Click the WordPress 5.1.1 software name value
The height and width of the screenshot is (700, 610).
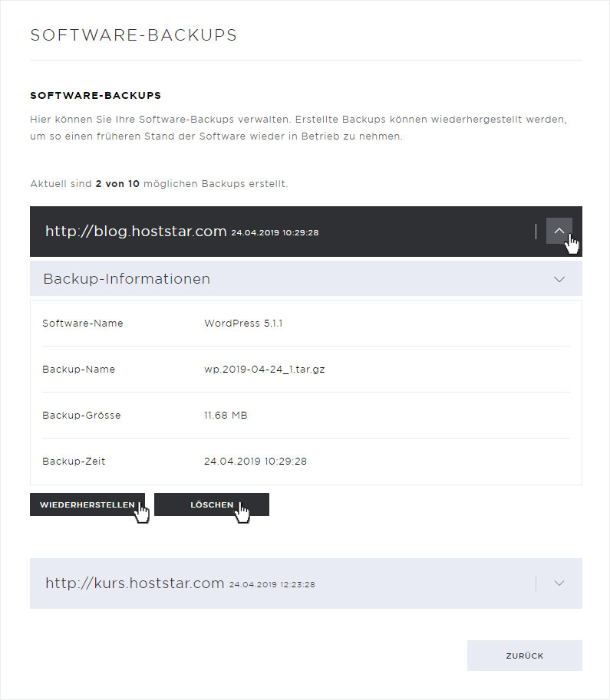pos(243,324)
